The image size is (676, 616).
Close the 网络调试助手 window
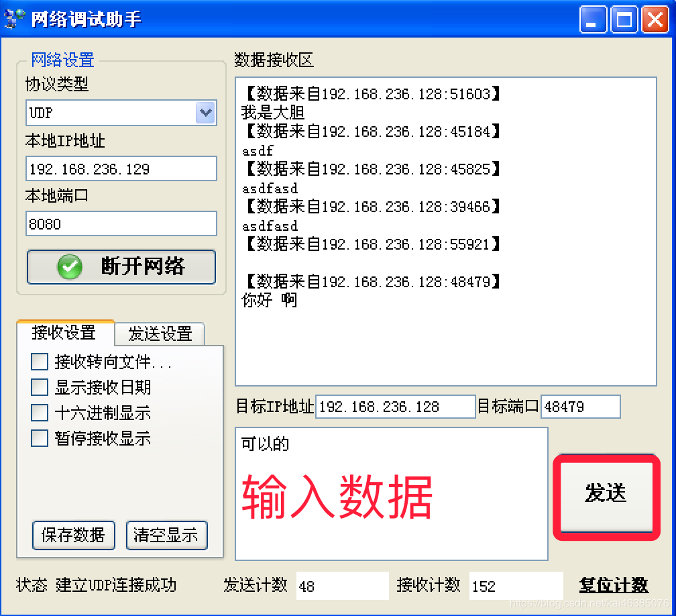(655, 19)
